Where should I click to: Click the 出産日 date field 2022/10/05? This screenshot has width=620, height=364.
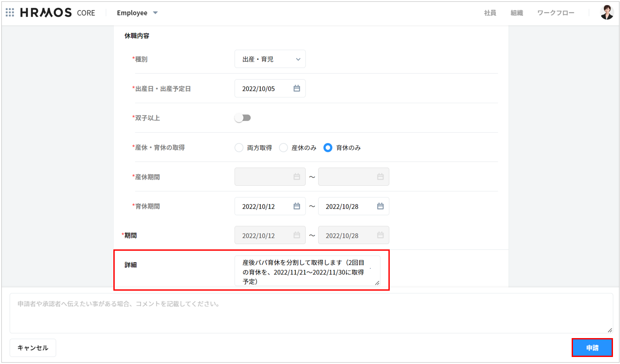(x=270, y=88)
